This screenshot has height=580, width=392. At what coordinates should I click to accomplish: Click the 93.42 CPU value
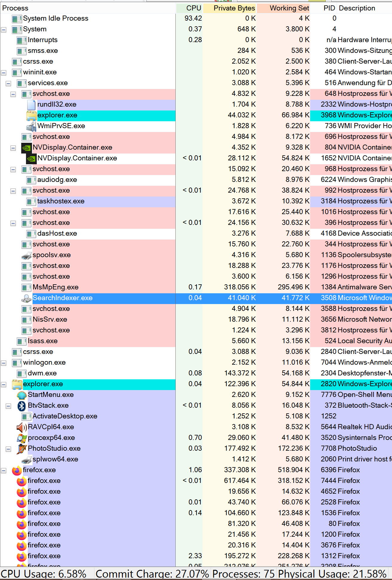point(193,19)
